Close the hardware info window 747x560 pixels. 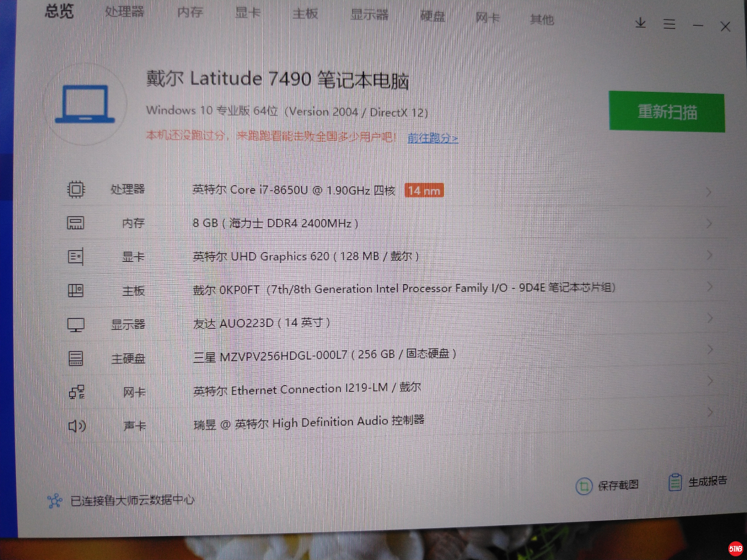pyautogui.click(x=725, y=27)
